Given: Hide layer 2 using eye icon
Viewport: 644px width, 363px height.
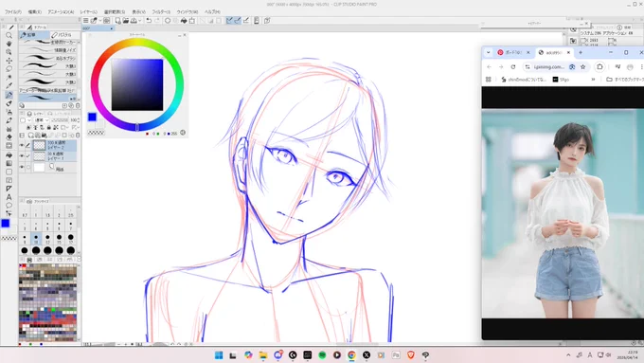Looking at the screenshot, I should coord(22,145).
